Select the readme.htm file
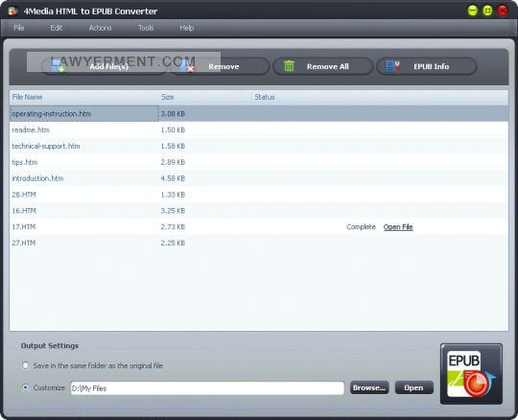This screenshot has width=518, height=420. pos(31,129)
